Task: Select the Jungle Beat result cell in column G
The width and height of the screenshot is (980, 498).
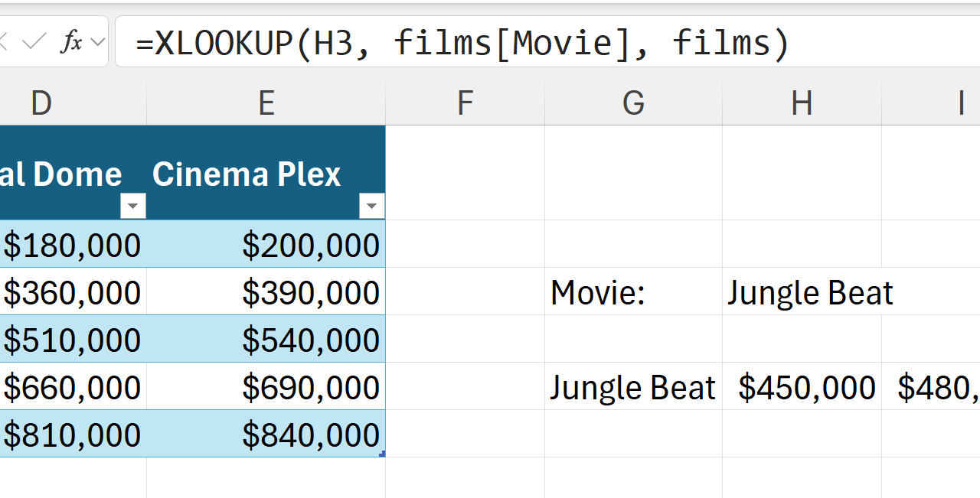Action: (633, 387)
